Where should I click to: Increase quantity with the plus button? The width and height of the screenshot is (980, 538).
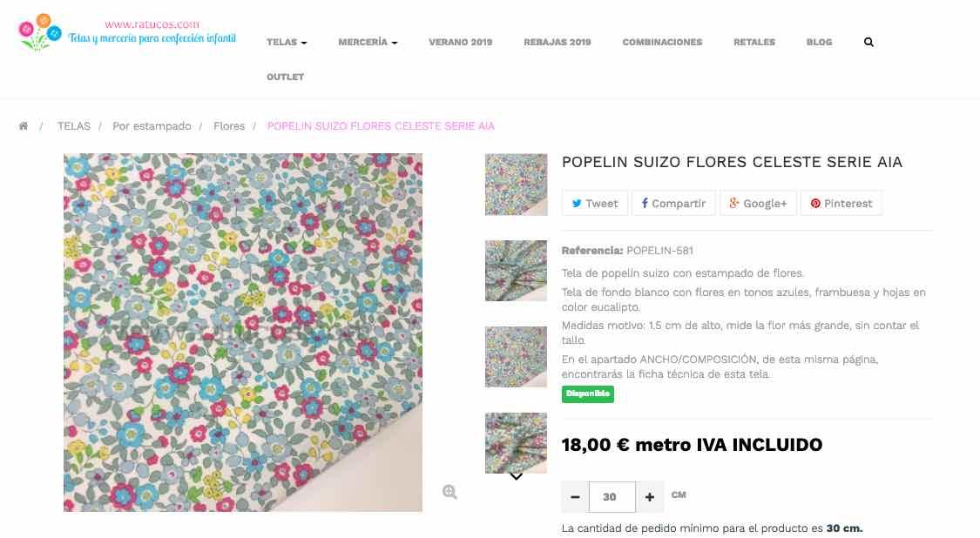click(x=649, y=497)
